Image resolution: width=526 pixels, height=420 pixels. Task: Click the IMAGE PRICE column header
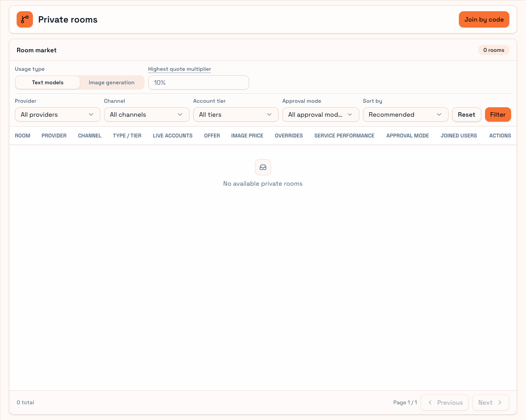[247, 136]
